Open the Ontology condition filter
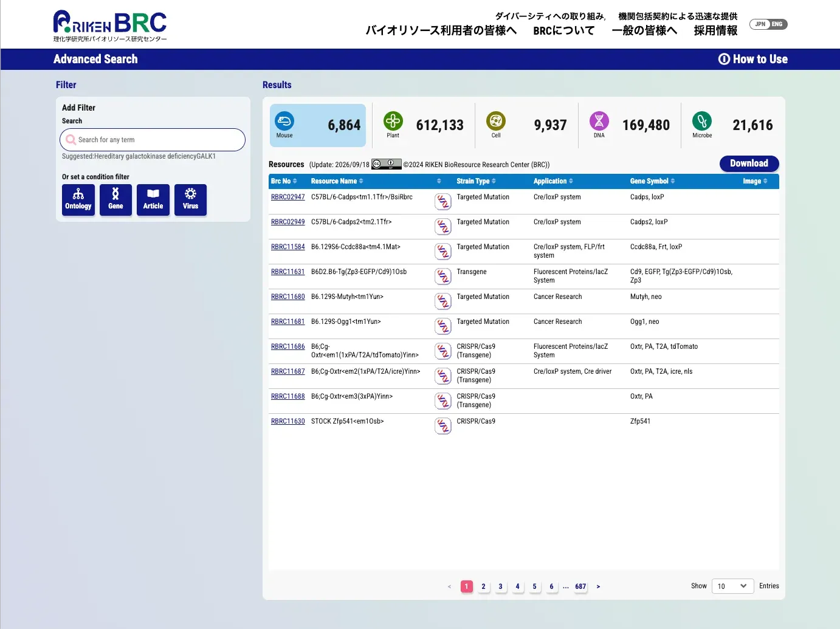The image size is (840, 629). 78,200
